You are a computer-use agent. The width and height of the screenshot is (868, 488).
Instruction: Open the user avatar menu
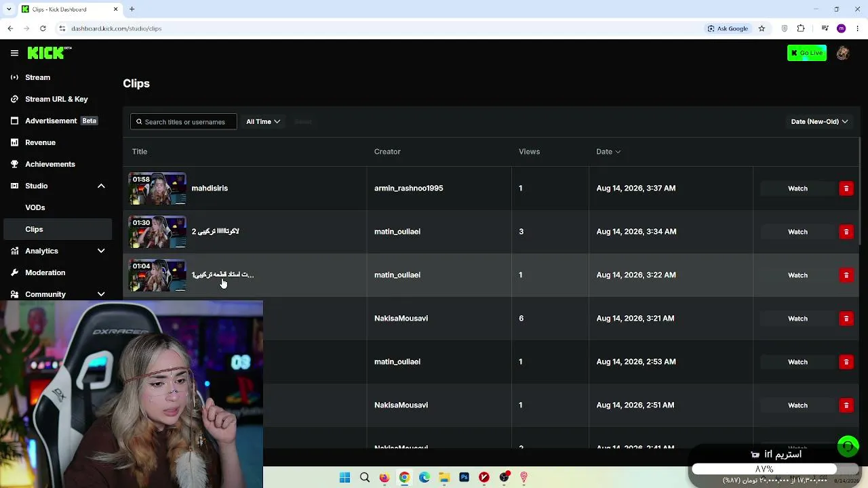[843, 53]
